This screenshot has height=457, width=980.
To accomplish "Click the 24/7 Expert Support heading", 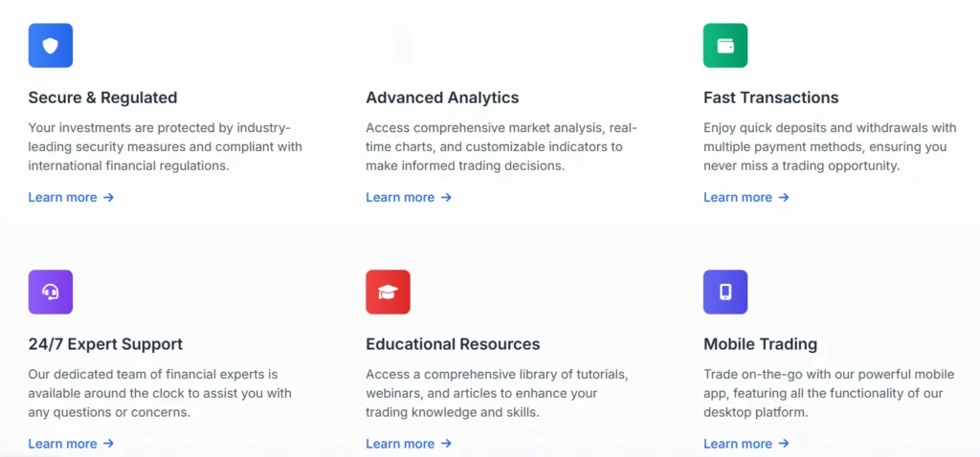I will (105, 344).
